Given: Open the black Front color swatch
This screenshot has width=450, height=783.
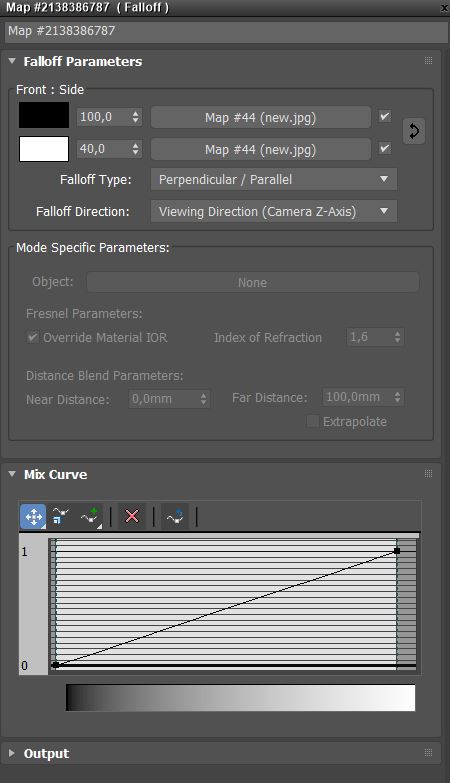Looking at the screenshot, I should point(44,115).
